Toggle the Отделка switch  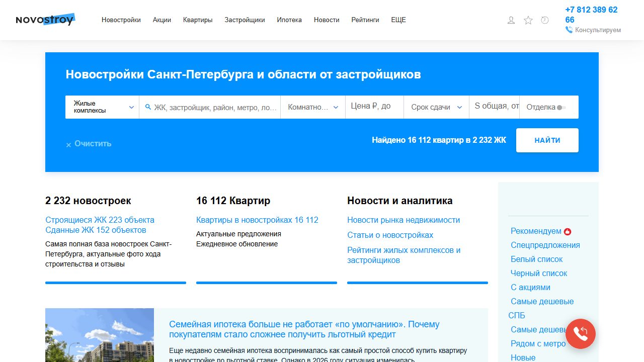coord(561,108)
